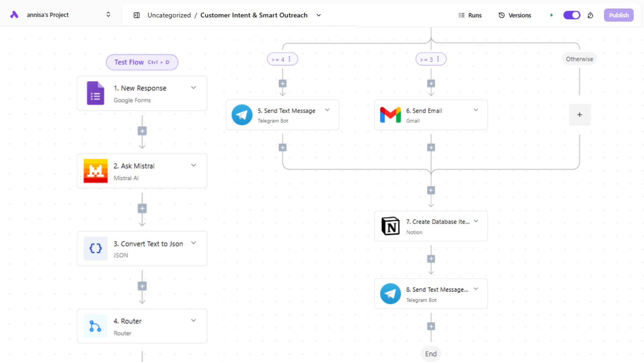
Task: Open the flow title dropdown arrow
Action: tap(319, 15)
